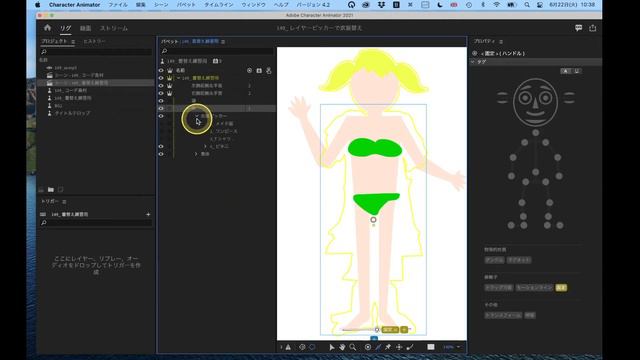Viewport: 640px width, 360px height.
Task: Select the Handle circle tool
Action: click(368, 347)
